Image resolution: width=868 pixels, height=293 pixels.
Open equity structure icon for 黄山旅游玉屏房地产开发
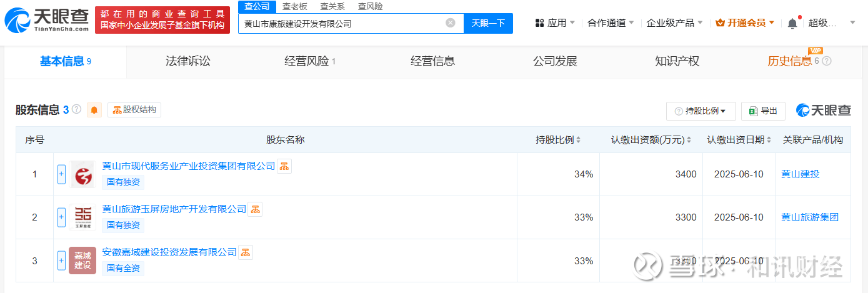tap(255, 209)
